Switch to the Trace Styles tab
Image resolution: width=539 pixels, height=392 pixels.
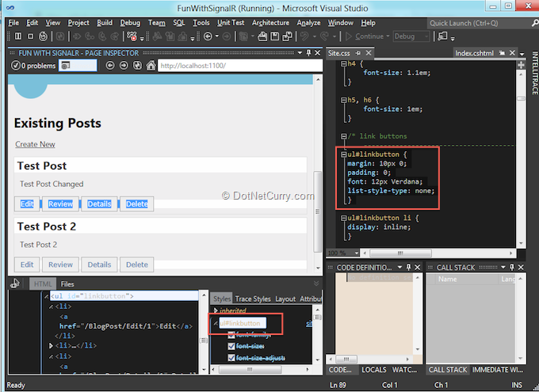click(x=253, y=299)
